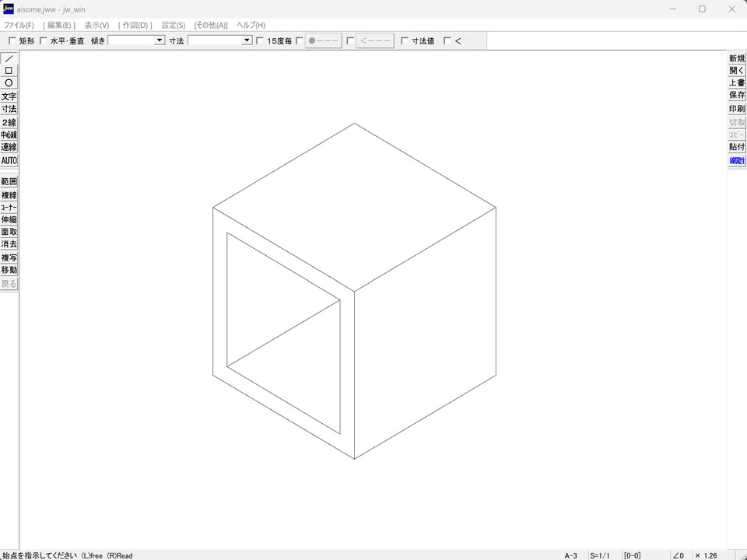Select the line drawing tool (／)
The image size is (747, 560).
click(x=9, y=58)
